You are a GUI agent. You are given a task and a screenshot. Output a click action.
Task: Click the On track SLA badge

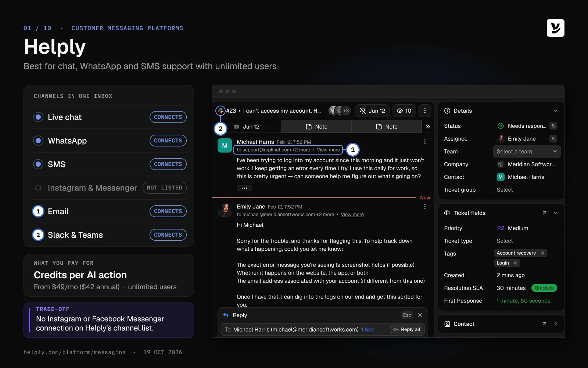tap(544, 288)
